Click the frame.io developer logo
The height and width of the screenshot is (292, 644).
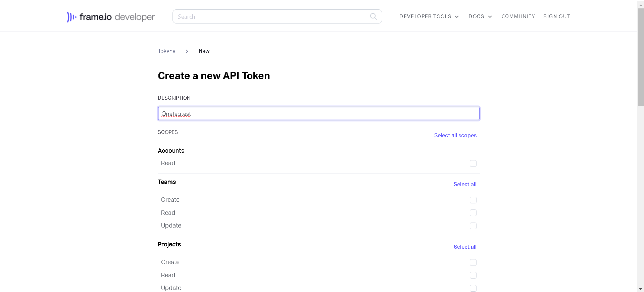pos(111,17)
